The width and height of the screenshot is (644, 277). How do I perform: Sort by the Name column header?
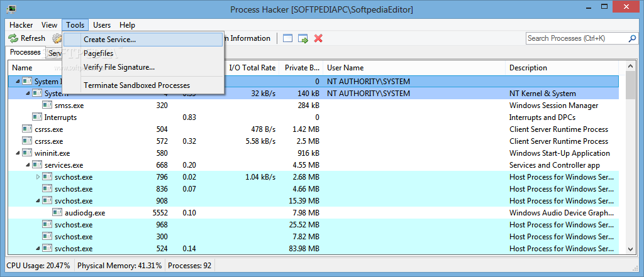point(22,68)
